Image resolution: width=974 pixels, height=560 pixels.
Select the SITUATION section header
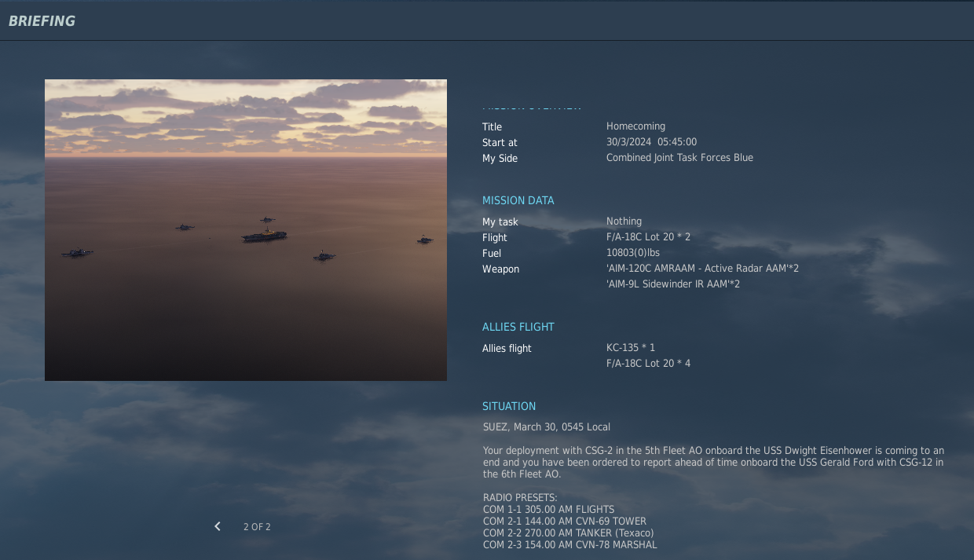509,406
